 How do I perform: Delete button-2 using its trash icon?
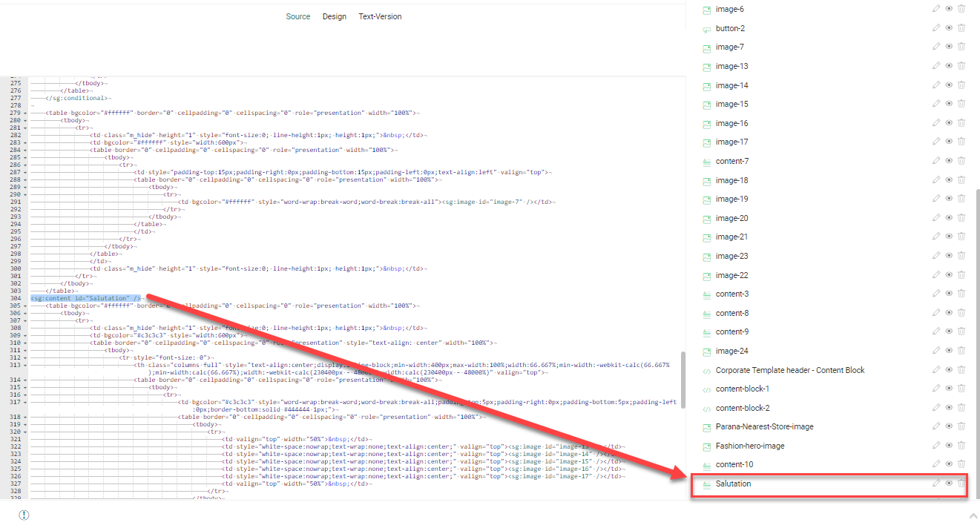[x=961, y=28]
